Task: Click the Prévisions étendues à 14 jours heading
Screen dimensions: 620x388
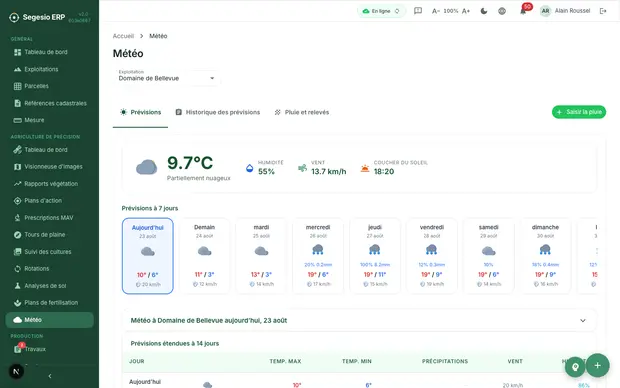Action: [175, 344]
